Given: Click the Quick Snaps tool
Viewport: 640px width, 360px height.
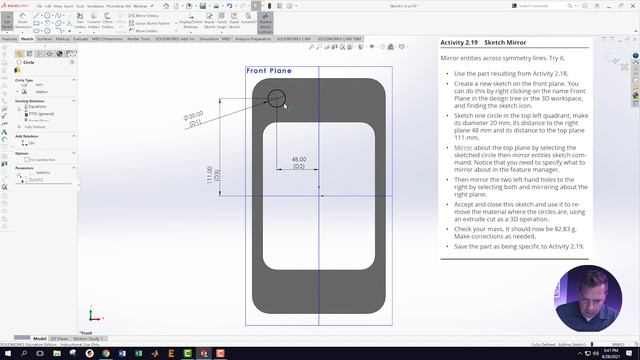Looking at the screenshot, I should [x=222, y=21].
